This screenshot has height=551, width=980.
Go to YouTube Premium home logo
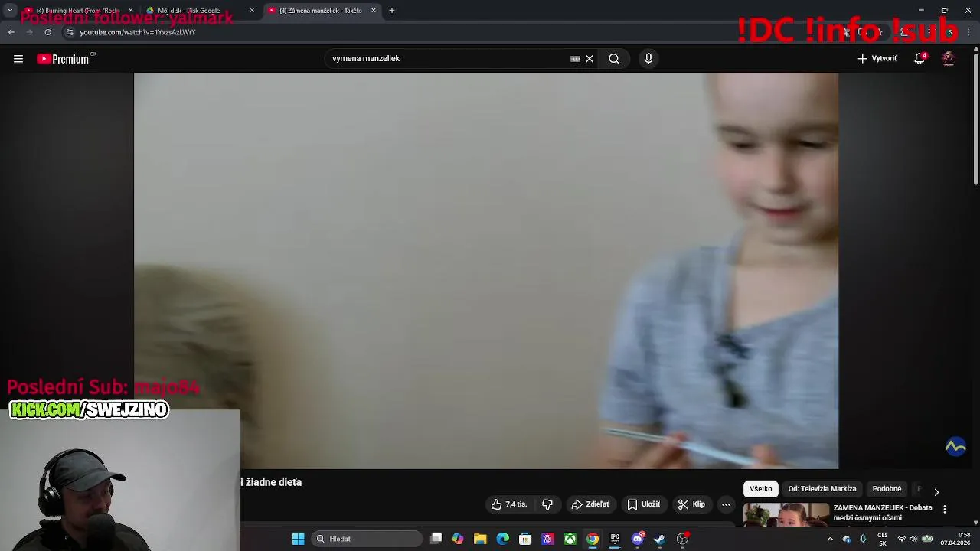tap(64, 59)
